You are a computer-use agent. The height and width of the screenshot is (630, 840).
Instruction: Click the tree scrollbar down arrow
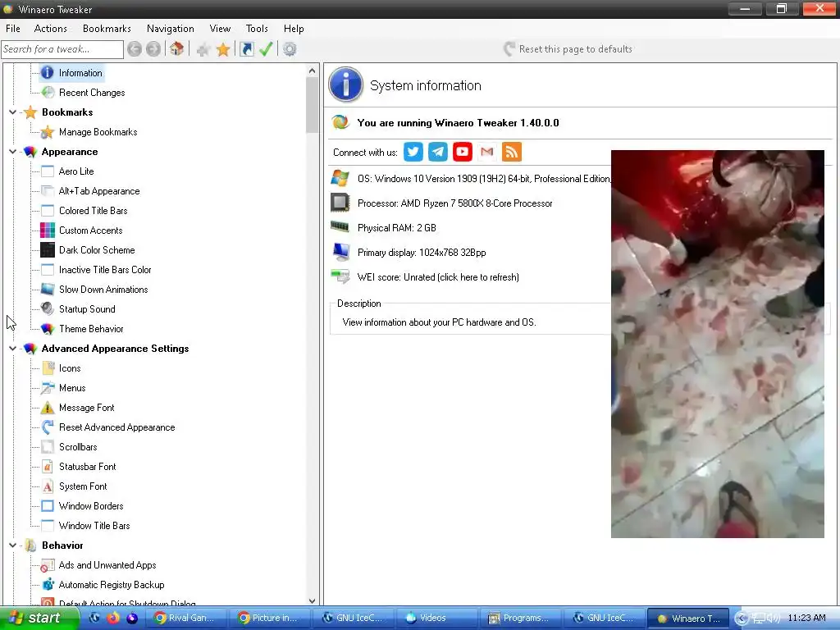click(313, 601)
